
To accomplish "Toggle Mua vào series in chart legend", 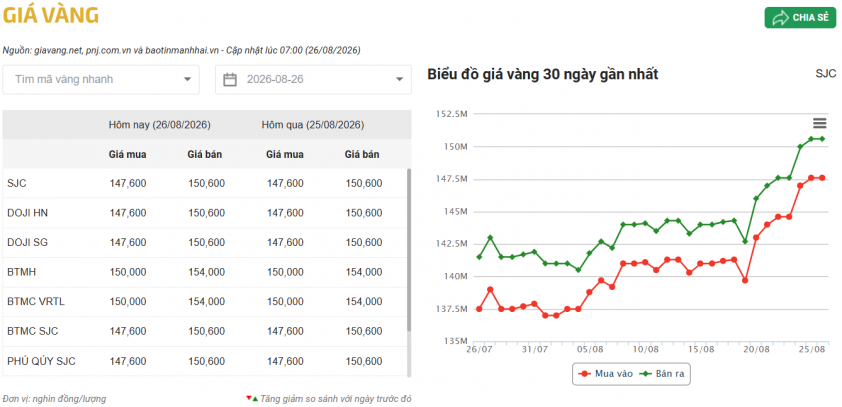I will [x=605, y=374].
